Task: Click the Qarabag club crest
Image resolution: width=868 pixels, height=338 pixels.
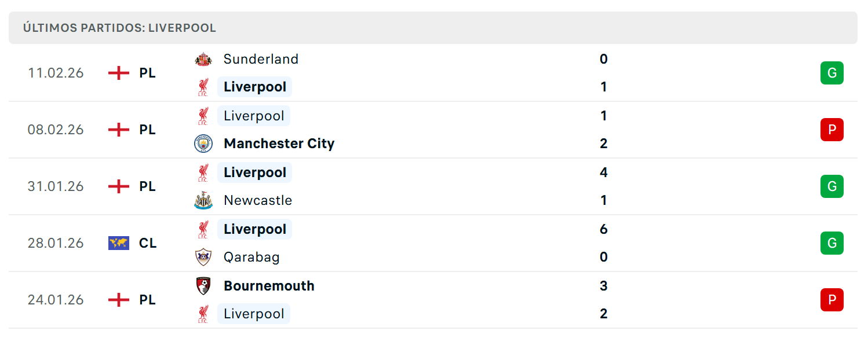Action: tap(203, 257)
